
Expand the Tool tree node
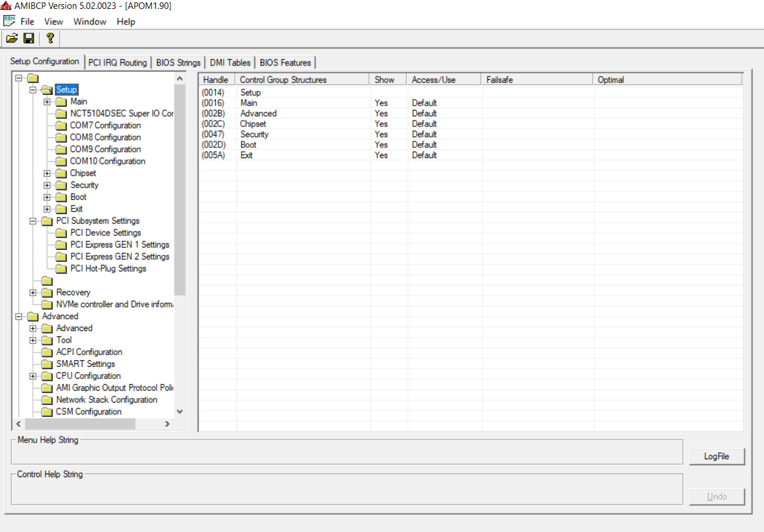pyautogui.click(x=33, y=341)
